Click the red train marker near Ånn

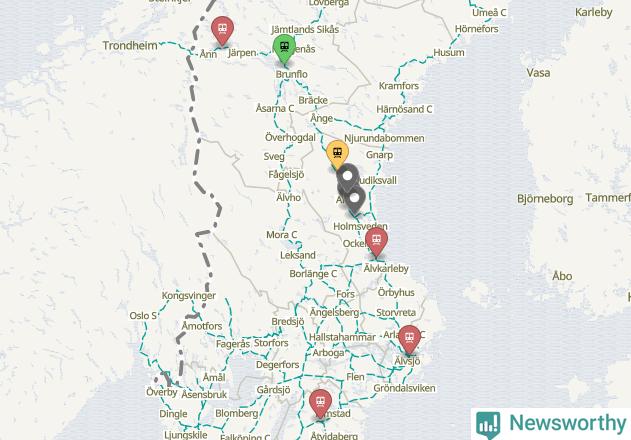tap(222, 29)
